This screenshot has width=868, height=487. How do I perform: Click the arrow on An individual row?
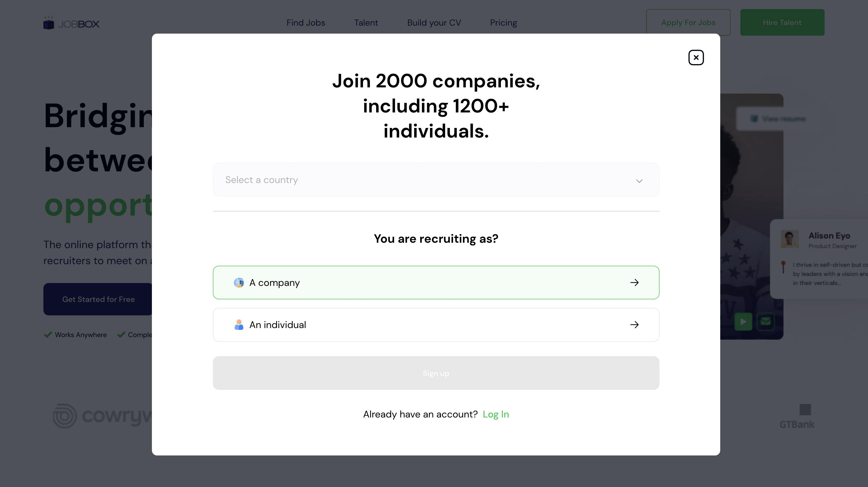[x=634, y=325]
